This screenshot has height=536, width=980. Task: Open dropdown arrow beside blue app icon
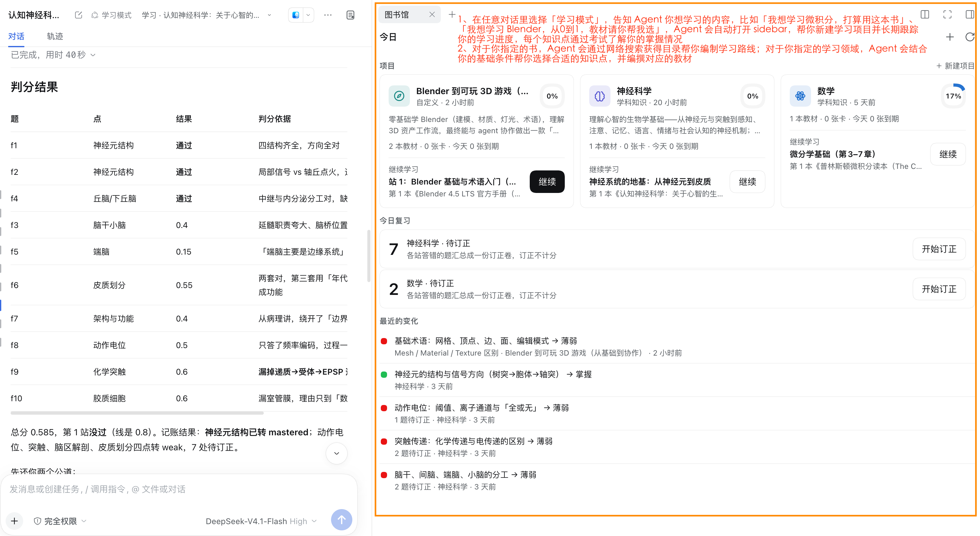coord(308,15)
